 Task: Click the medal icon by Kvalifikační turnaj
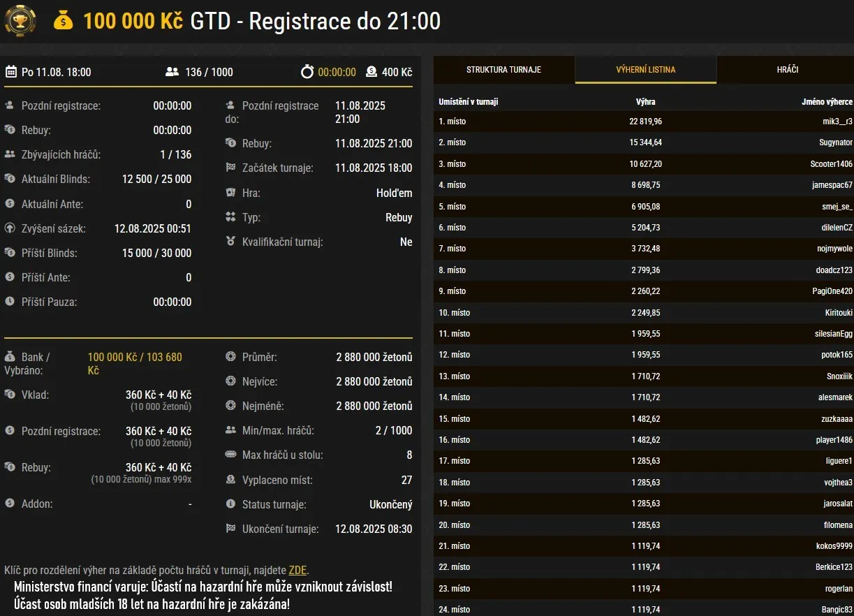tap(230, 242)
